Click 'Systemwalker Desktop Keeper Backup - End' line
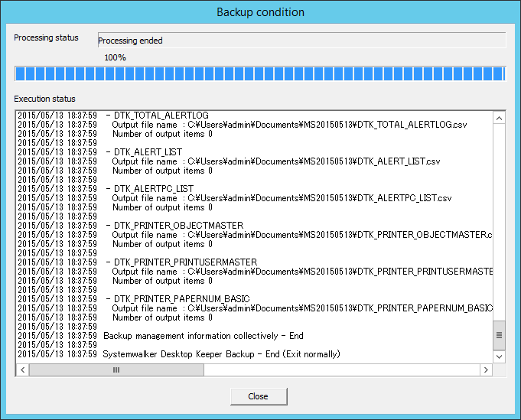521x420 pixels. click(x=179, y=354)
